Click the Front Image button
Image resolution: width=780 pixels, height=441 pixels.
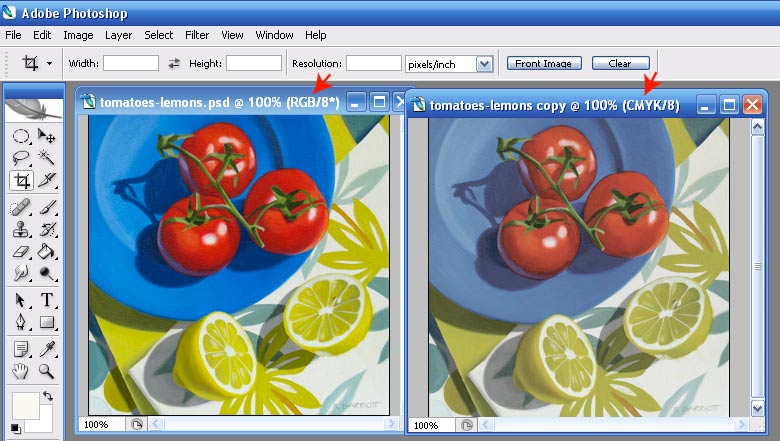(x=543, y=63)
